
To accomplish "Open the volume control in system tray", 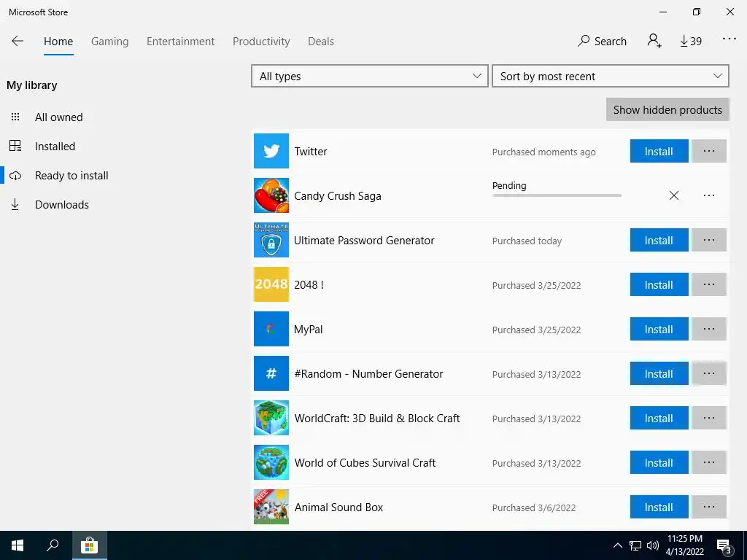I will click(653, 545).
